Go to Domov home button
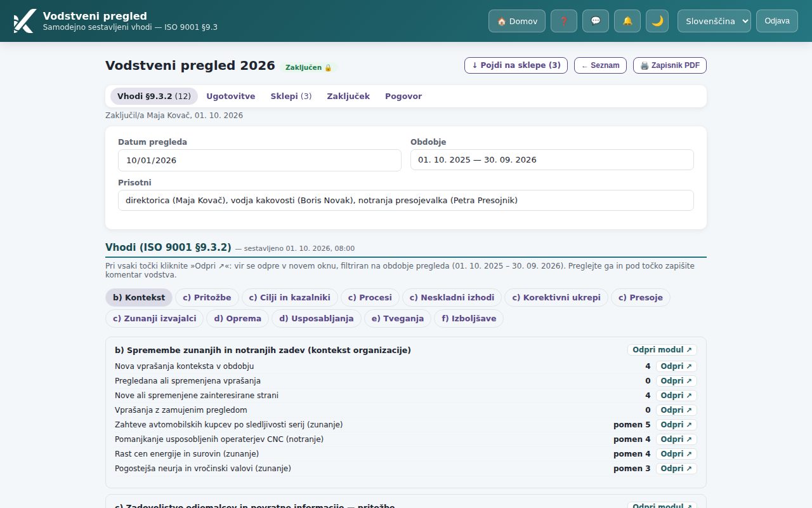 tap(517, 21)
